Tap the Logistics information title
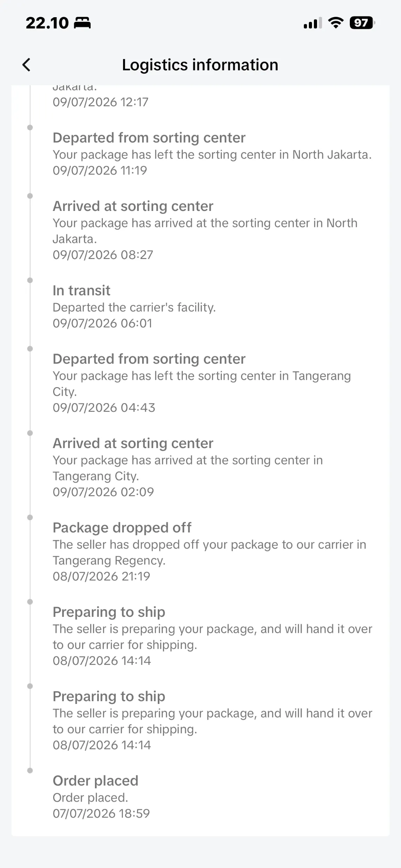This screenshot has width=401, height=868. (x=200, y=65)
